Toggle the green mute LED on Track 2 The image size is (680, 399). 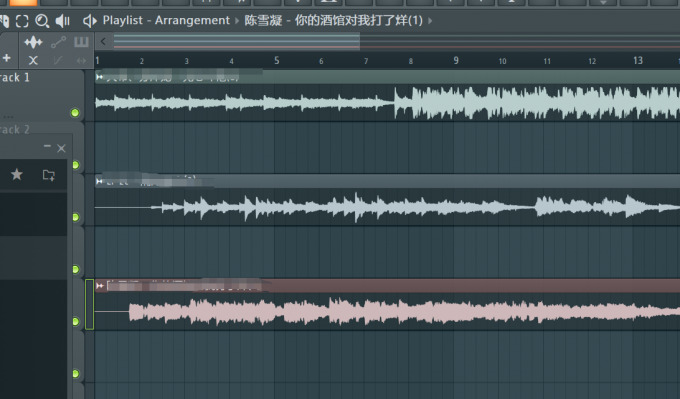tap(75, 165)
